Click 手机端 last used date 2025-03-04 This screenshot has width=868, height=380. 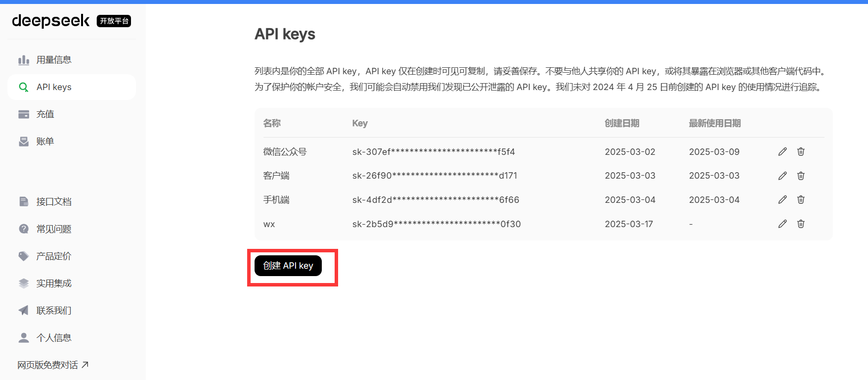click(x=714, y=200)
